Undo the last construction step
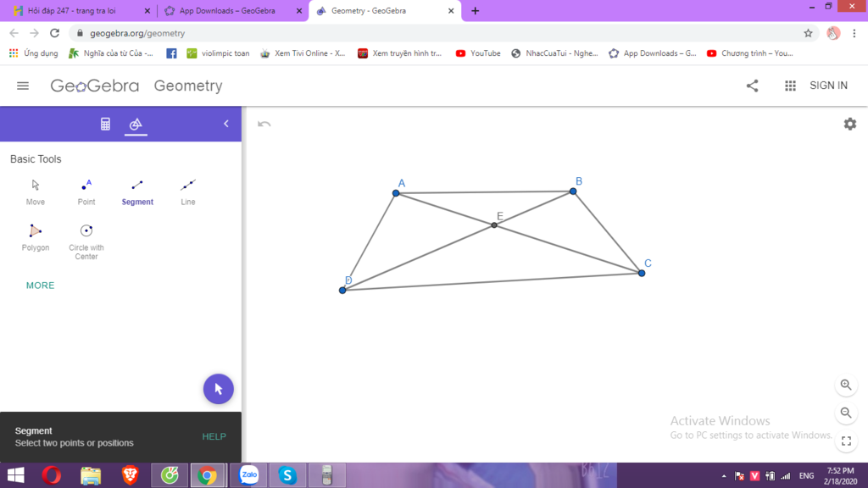The width and height of the screenshot is (868, 488). click(x=264, y=124)
